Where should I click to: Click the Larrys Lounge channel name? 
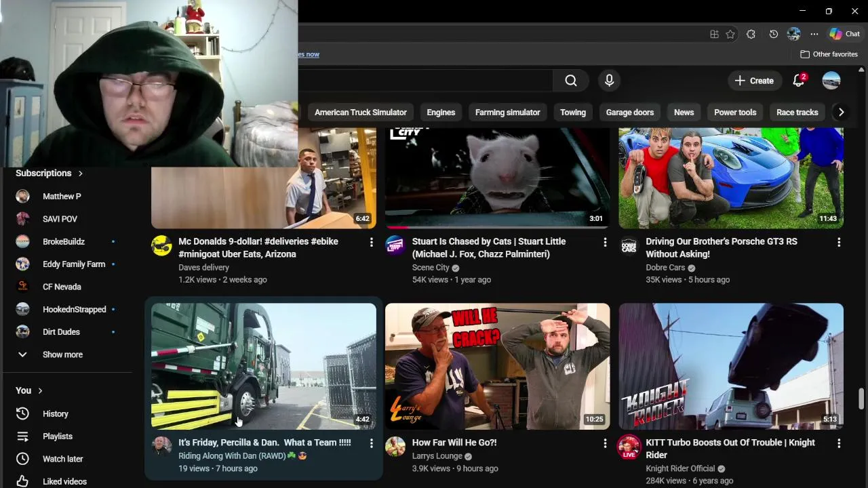[x=437, y=456]
